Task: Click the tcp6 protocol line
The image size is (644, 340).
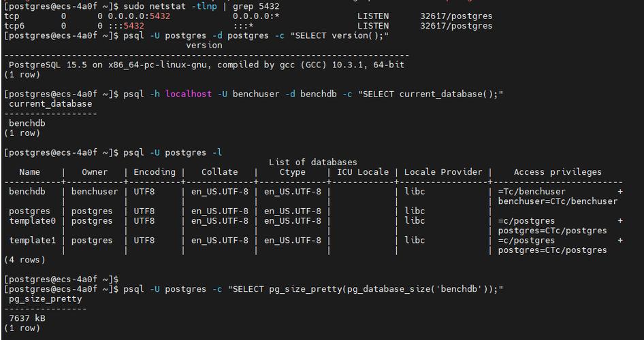Action: 248,27
